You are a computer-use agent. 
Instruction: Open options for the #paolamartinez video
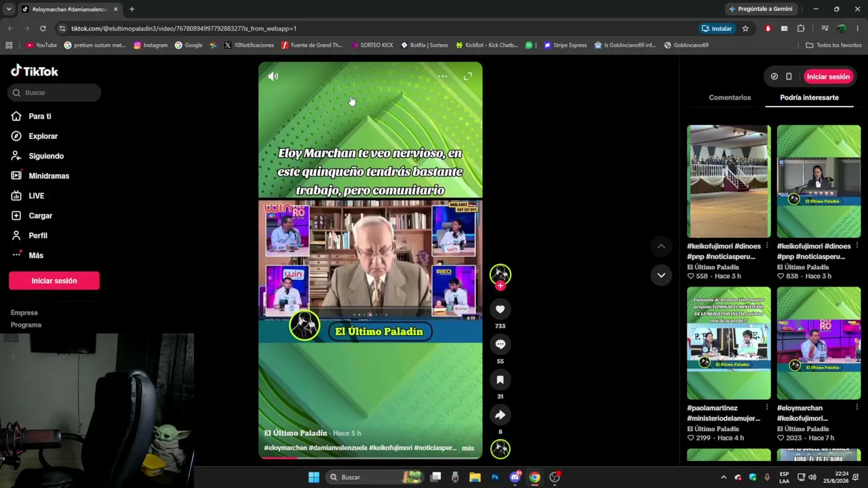click(x=767, y=408)
